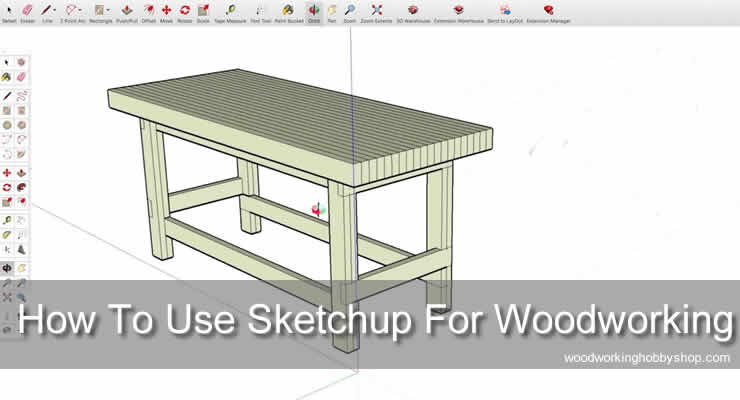Pick the Rectangle tool in the top toolbar
Viewport: 740px width, 400px height.
(99, 9)
